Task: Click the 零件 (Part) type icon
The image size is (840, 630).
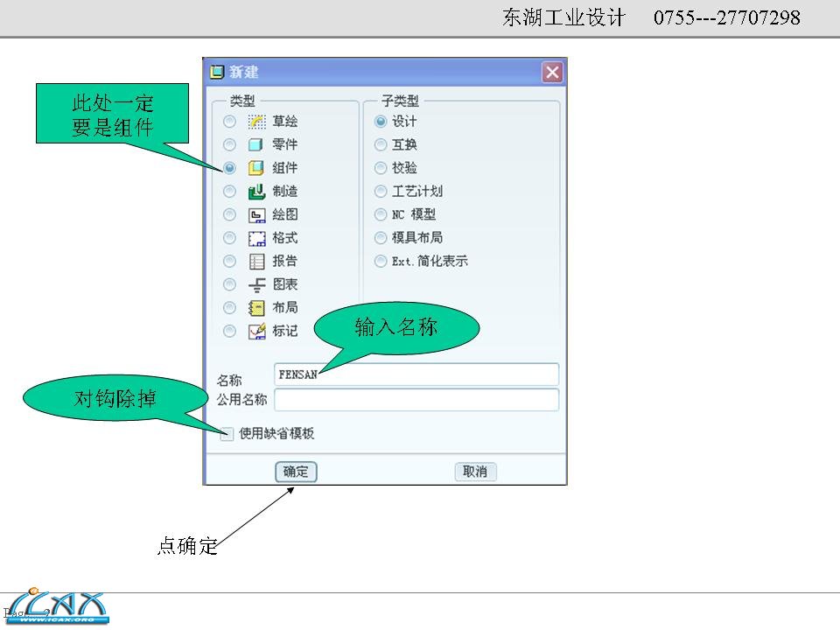Action: click(254, 144)
